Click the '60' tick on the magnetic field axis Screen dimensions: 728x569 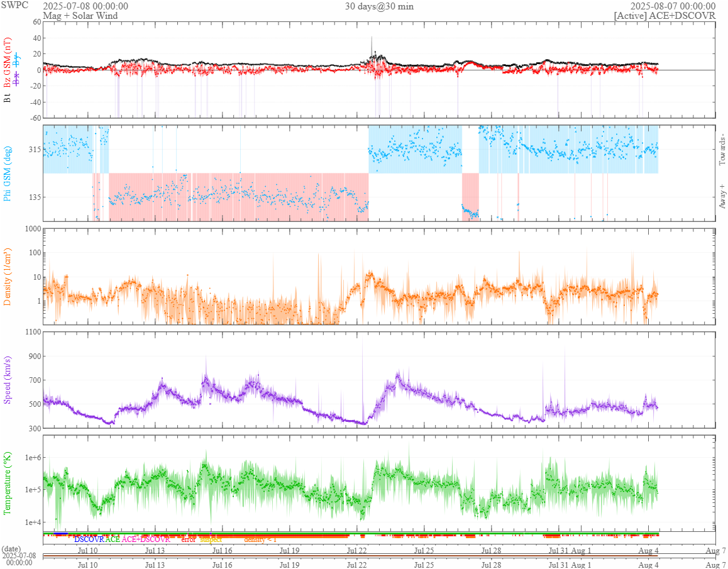pos(36,22)
